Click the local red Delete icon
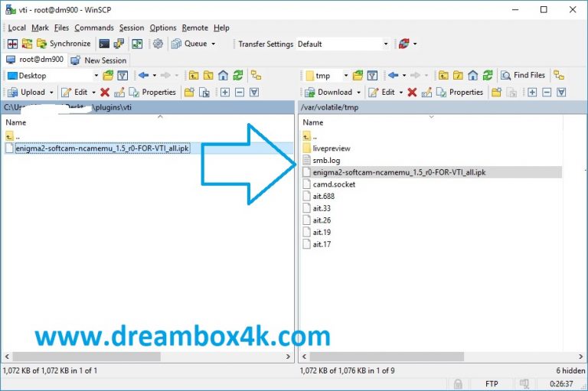 click(105, 93)
